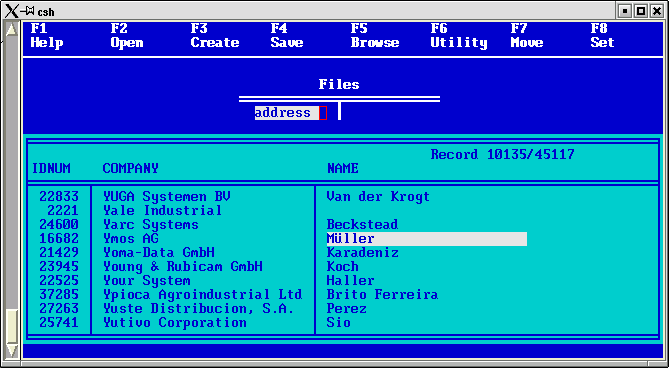Select the Brito Ferreira name entry
Screen dimensions: 669x368
382,295
